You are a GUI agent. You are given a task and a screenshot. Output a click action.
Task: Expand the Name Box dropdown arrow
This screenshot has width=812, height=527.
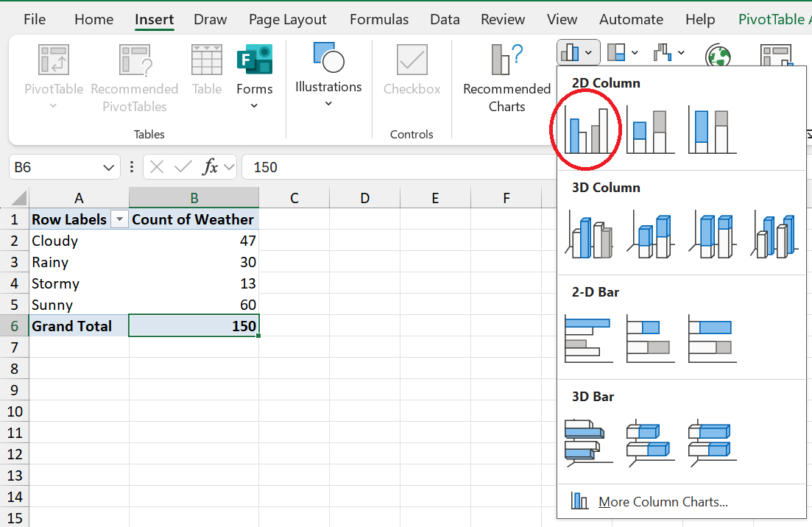[108, 167]
